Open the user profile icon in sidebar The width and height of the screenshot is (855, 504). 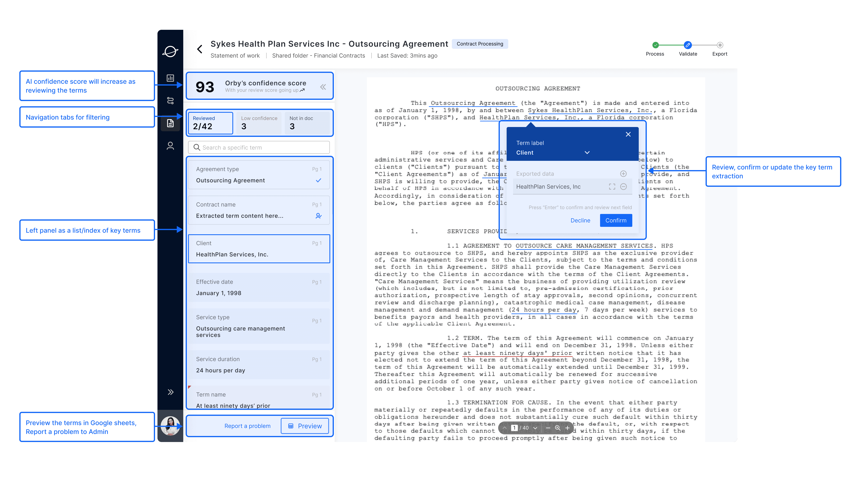(170, 146)
